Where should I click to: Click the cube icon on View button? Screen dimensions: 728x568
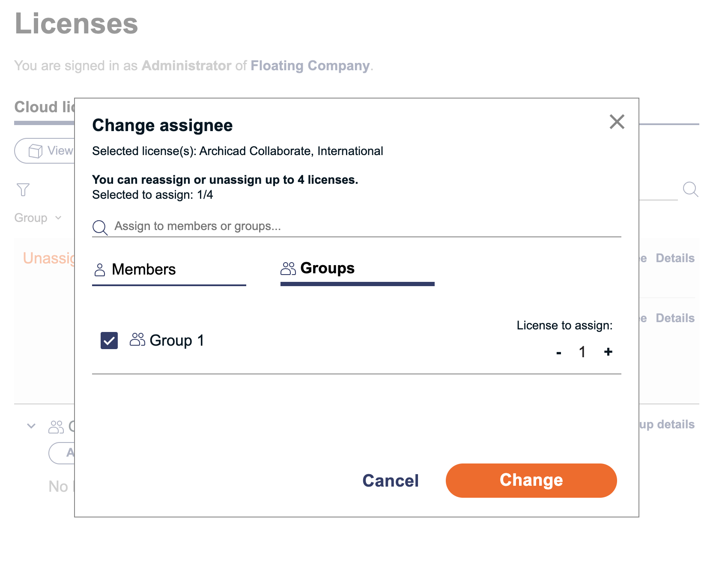[36, 151]
